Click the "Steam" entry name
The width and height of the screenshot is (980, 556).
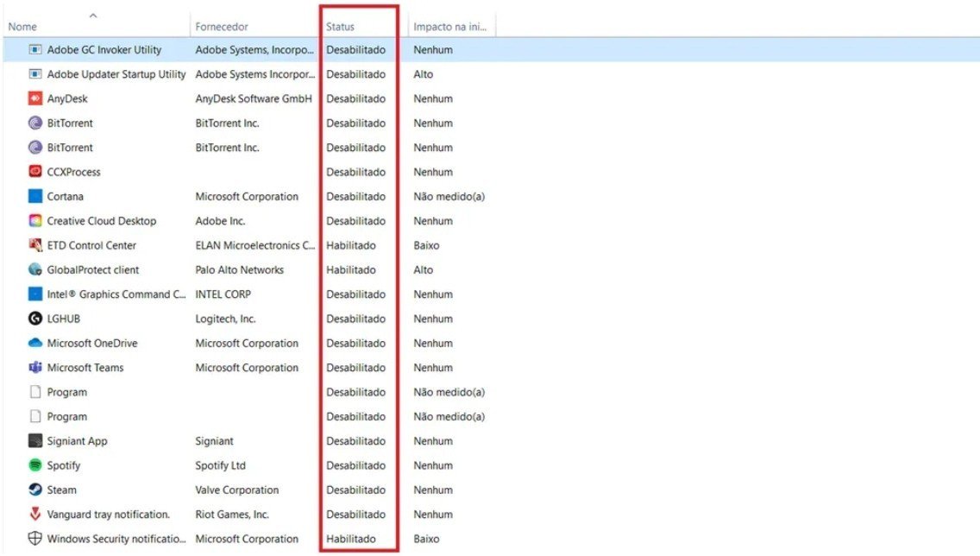(62, 489)
